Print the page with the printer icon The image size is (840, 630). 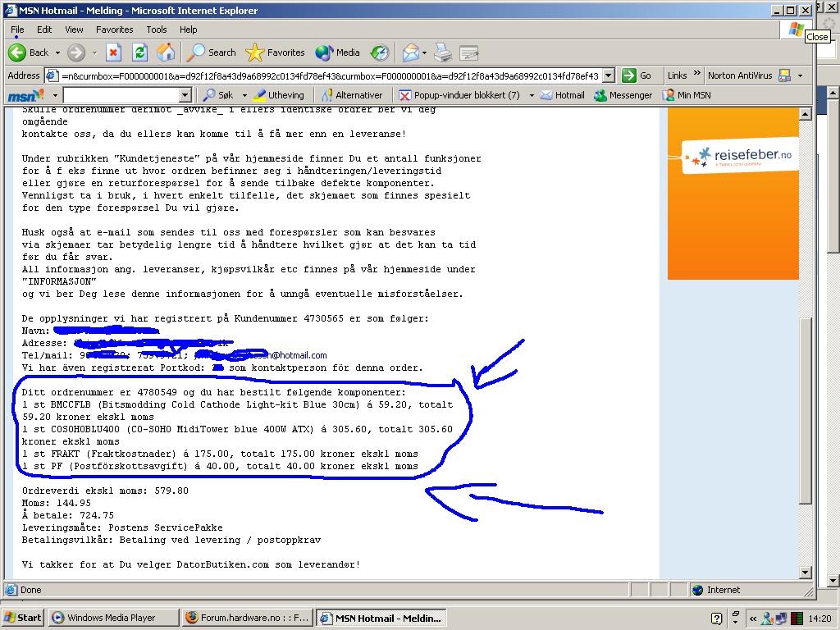tap(442, 52)
